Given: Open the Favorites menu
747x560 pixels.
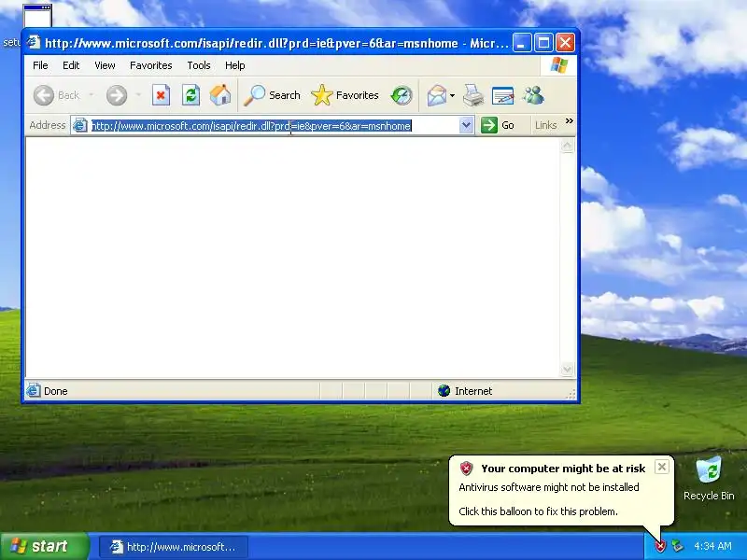Looking at the screenshot, I should click(151, 65).
